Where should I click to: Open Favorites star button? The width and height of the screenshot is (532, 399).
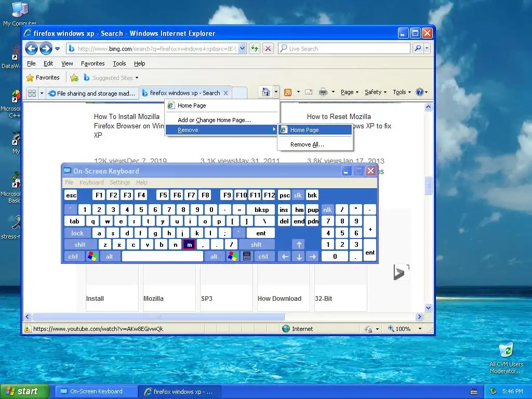pos(43,78)
